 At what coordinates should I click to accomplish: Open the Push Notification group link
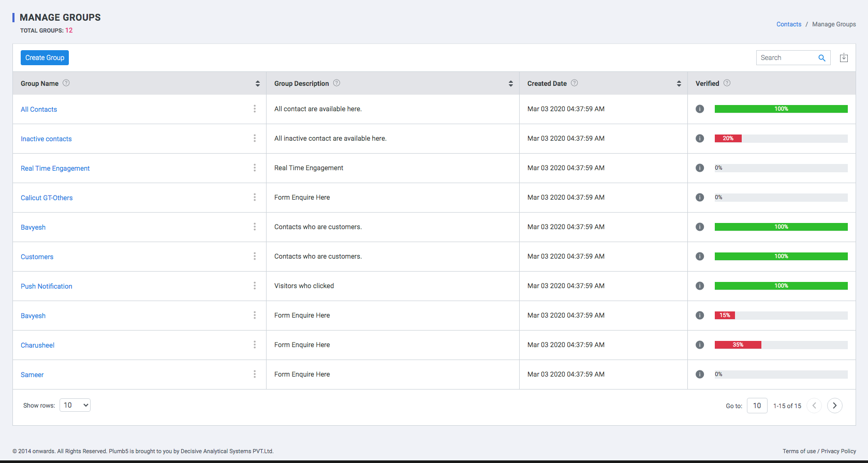click(47, 286)
